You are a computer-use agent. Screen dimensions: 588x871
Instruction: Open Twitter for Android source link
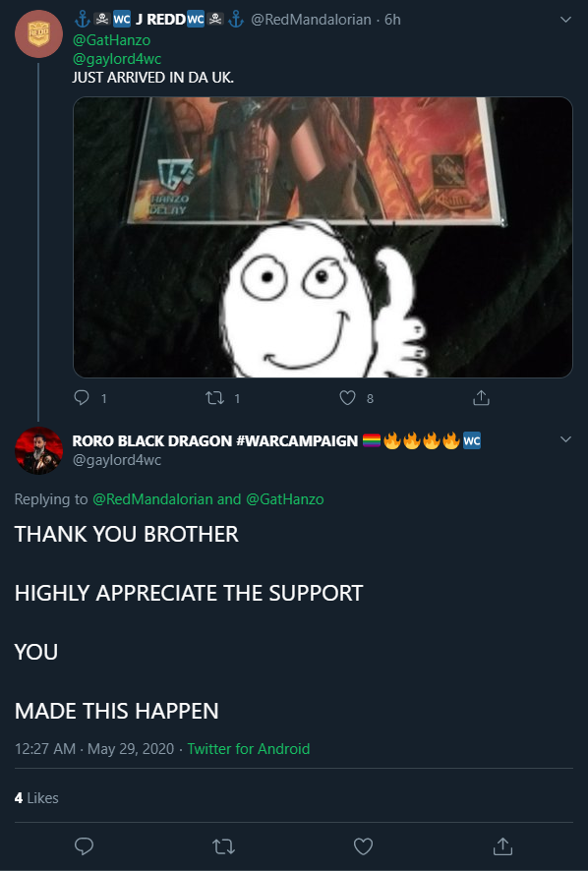[x=249, y=749]
